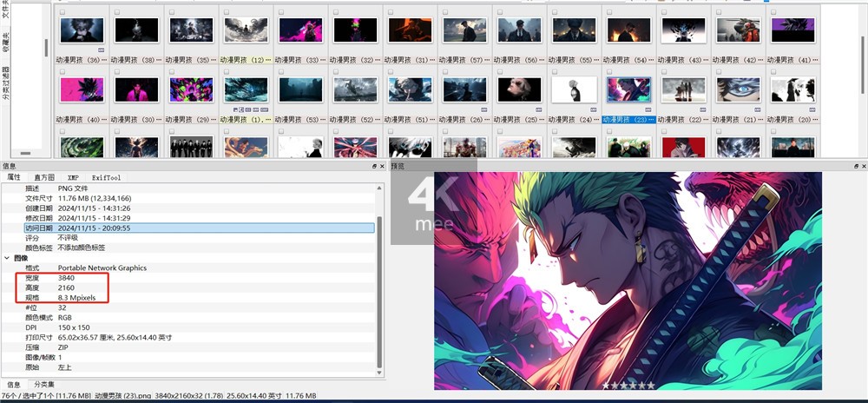Select thumbnail 动漫男孩 (38)
This screenshot has width=868, height=403.
(136, 30)
